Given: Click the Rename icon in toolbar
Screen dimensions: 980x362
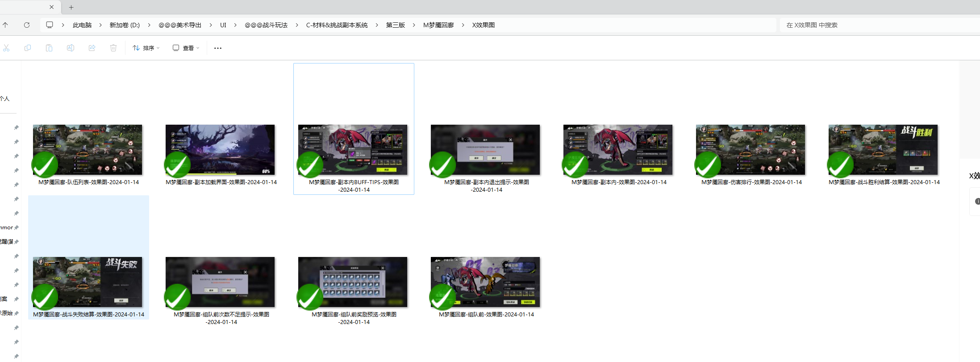Looking at the screenshot, I should (x=71, y=48).
